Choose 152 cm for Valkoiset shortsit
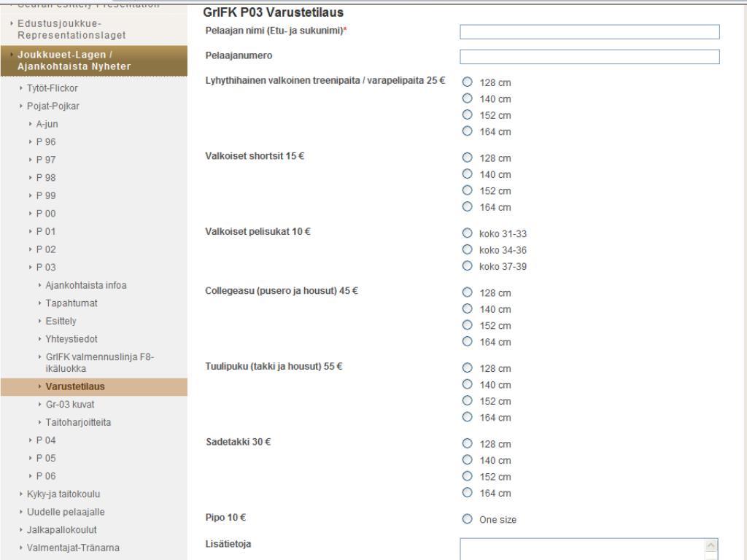Image resolution: width=747 pixels, height=560 pixels. click(x=468, y=190)
